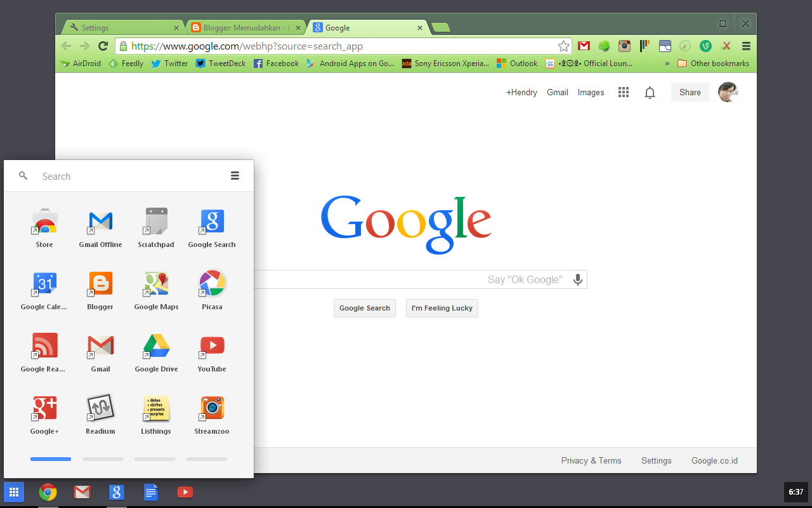Click the I'm Feeling Lucky button

tap(442, 308)
